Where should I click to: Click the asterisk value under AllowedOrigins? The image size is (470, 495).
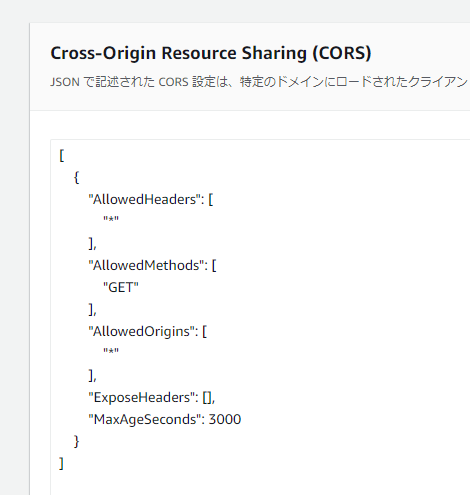coord(111,352)
